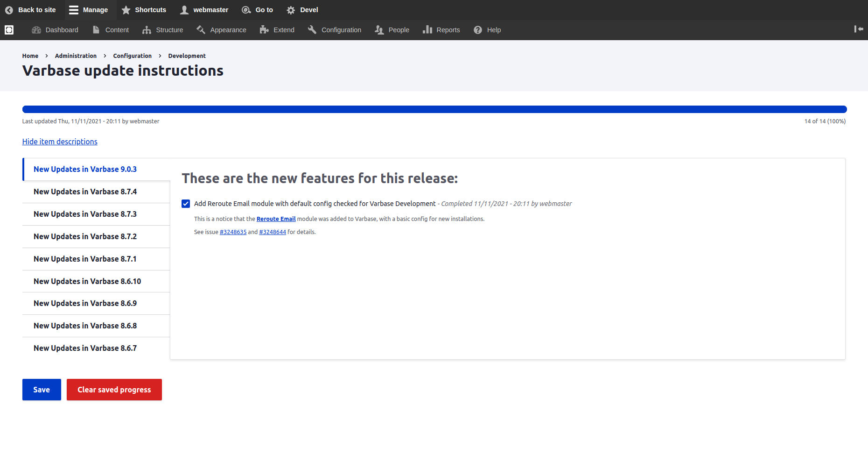Open the New Updates in Varbase 8.6.10 tab
Screen dimensions: 868x455
click(87, 281)
